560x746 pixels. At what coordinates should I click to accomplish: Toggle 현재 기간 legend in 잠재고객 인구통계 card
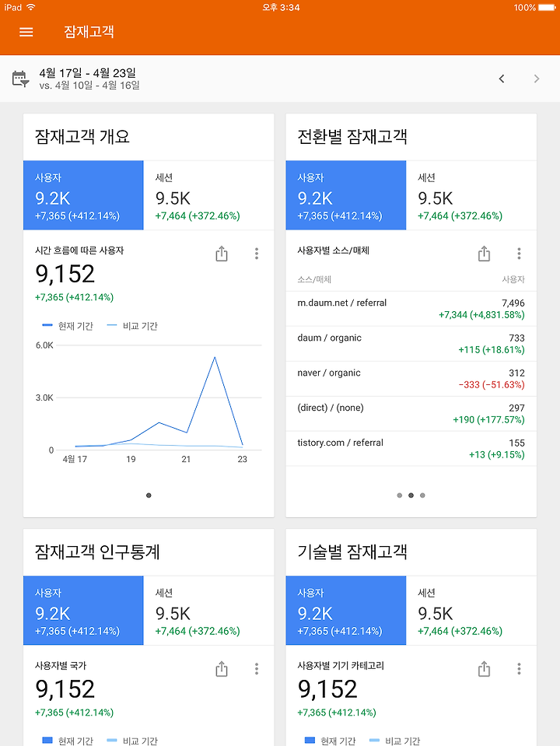coord(68,741)
